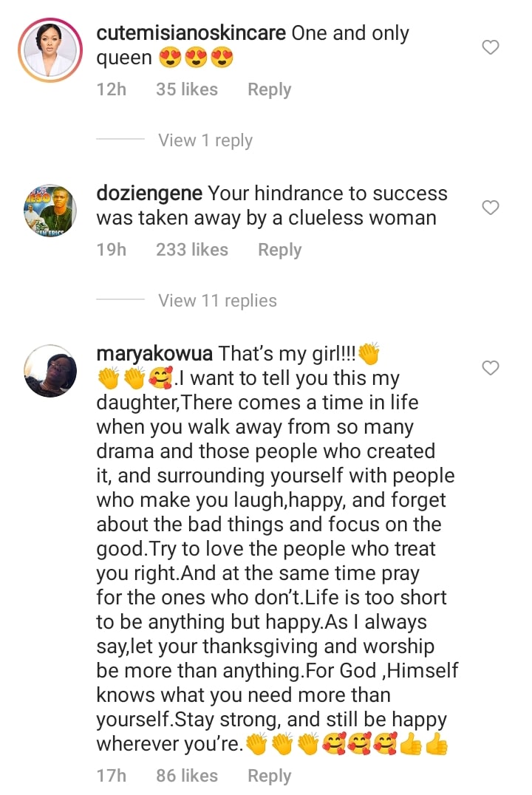Image resolution: width=532 pixels, height=795 pixels.
Task: Expand 'View 1 reply' thread
Action: coord(205,140)
